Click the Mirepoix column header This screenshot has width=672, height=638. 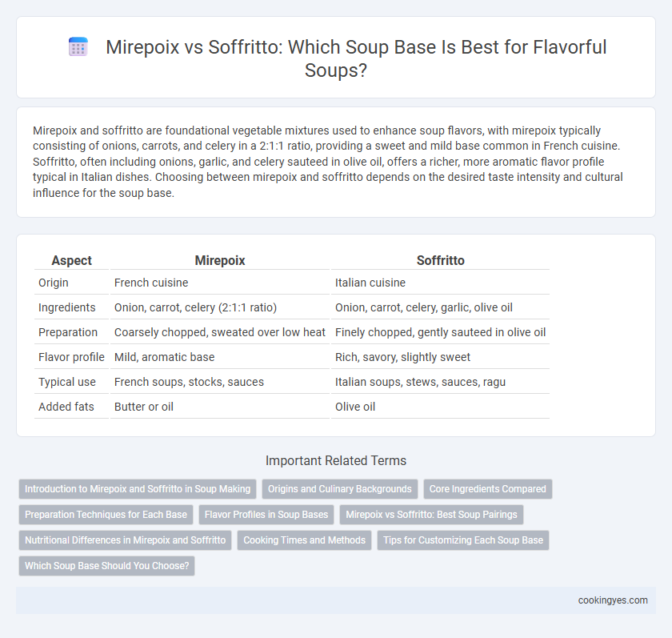tap(220, 260)
